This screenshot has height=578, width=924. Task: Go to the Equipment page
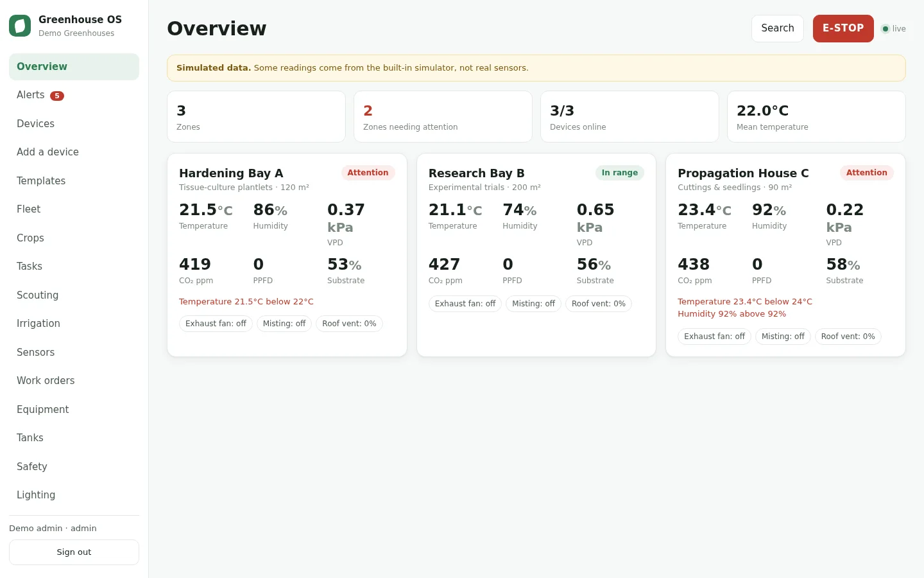(74, 410)
